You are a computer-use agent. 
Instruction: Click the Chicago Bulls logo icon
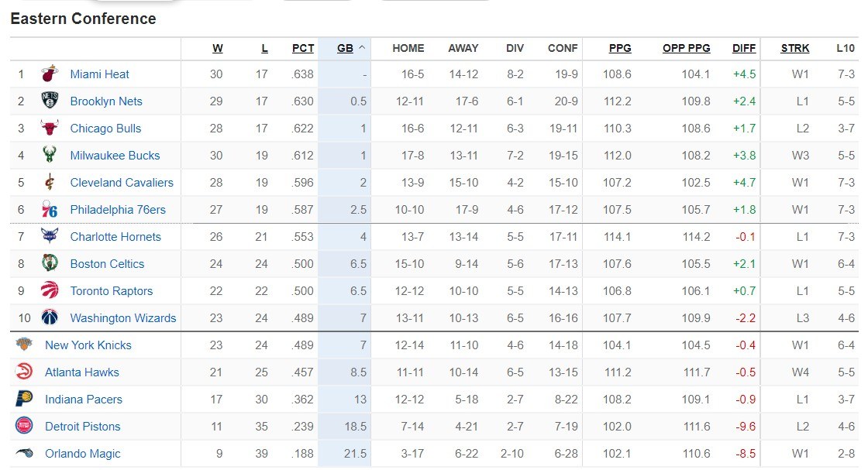coord(50,129)
